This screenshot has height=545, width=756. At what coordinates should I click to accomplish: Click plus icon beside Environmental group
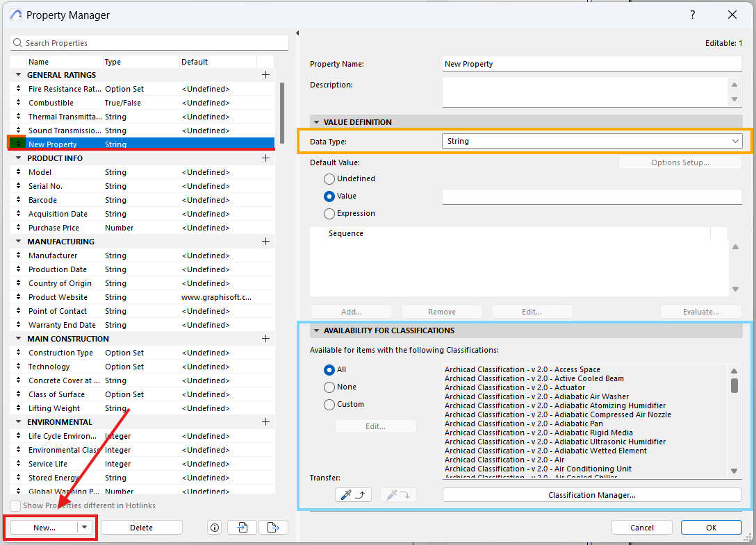tap(265, 422)
